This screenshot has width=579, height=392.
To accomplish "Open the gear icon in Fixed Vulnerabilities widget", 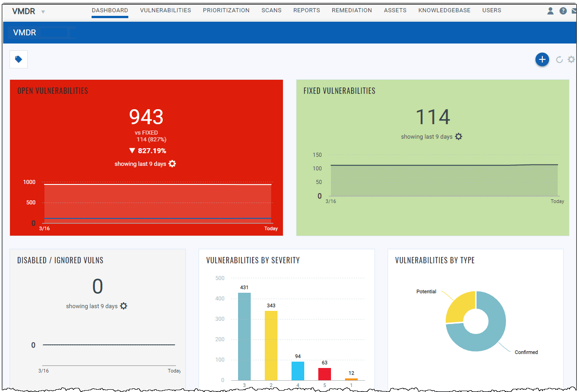I will [x=458, y=136].
